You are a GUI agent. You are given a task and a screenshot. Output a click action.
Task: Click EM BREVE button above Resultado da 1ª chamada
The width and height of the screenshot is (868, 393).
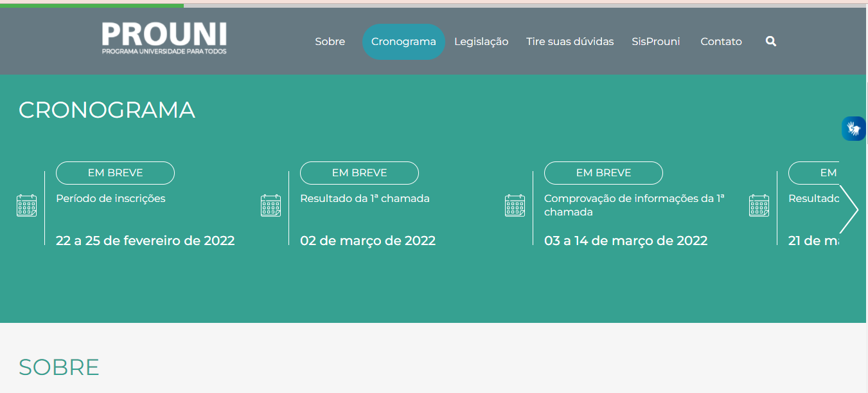tap(359, 173)
